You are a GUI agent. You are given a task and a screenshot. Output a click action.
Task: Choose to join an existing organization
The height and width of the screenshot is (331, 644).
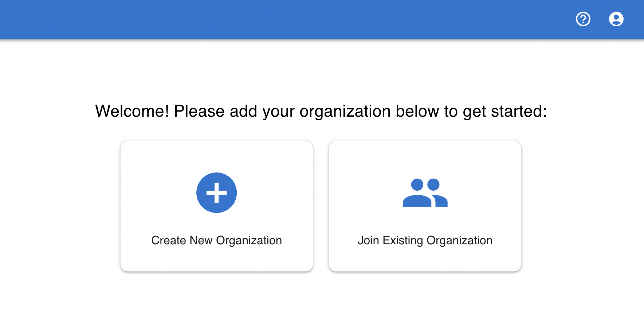tap(425, 206)
